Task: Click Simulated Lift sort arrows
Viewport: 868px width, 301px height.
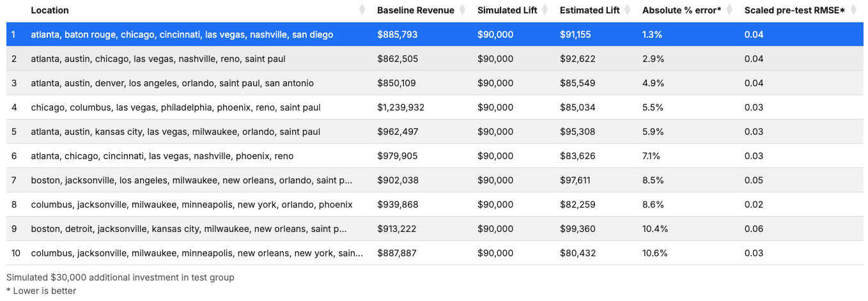Action: coord(545,10)
